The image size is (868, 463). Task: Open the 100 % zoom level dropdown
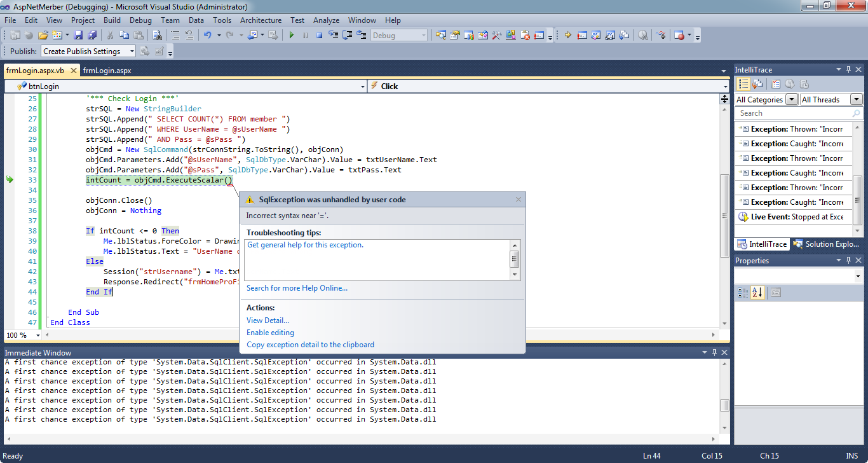(x=38, y=335)
